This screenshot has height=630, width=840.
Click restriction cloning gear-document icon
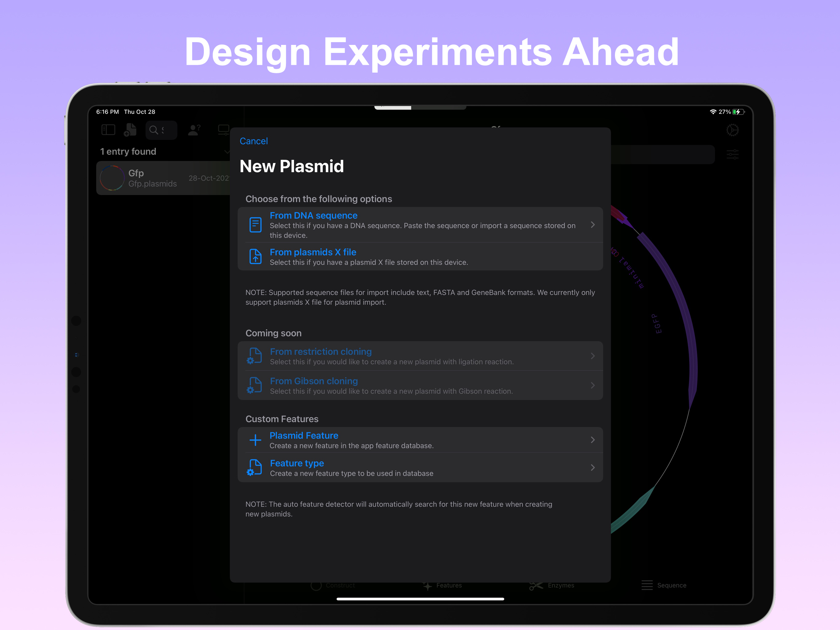255,356
